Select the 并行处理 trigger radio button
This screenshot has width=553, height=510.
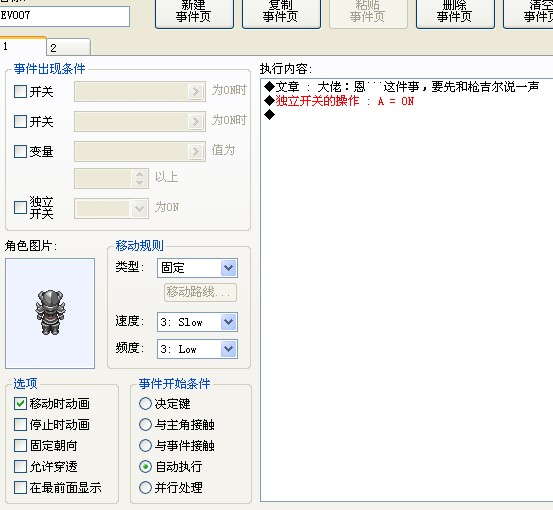tap(145, 488)
